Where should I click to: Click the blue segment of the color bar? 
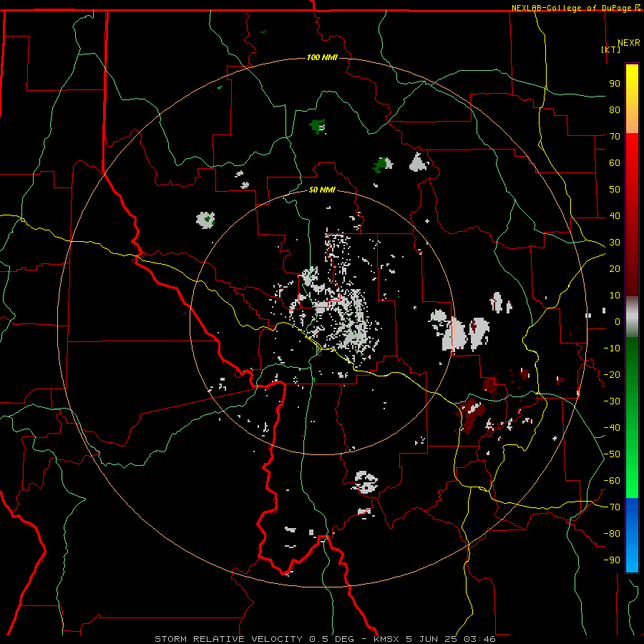pos(632,535)
